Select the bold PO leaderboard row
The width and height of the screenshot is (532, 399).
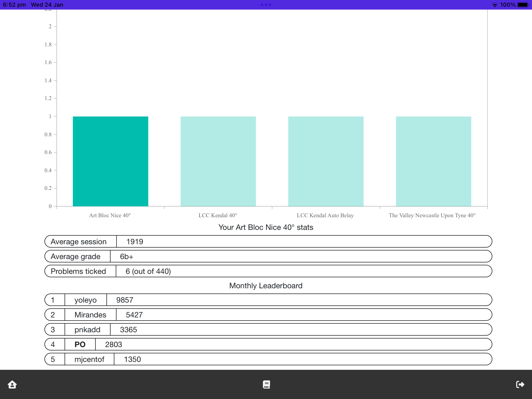pyautogui.click(x=268, y=344)
